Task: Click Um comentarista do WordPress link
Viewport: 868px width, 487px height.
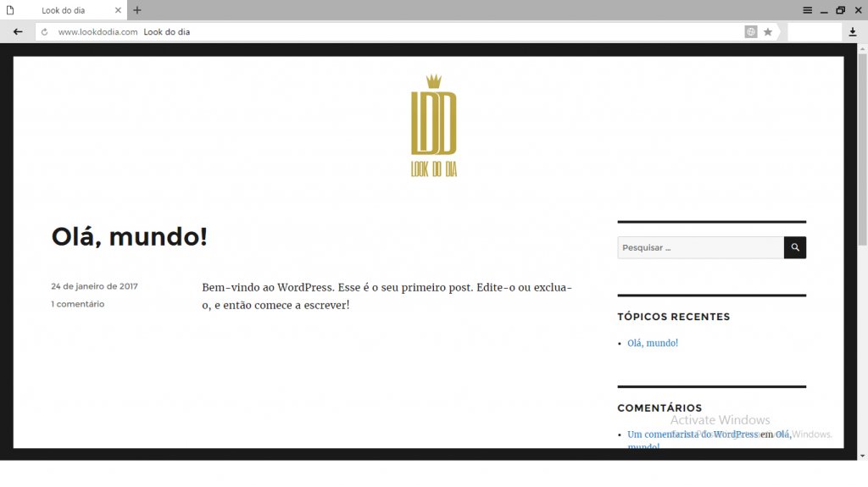Action: point(693,434)
